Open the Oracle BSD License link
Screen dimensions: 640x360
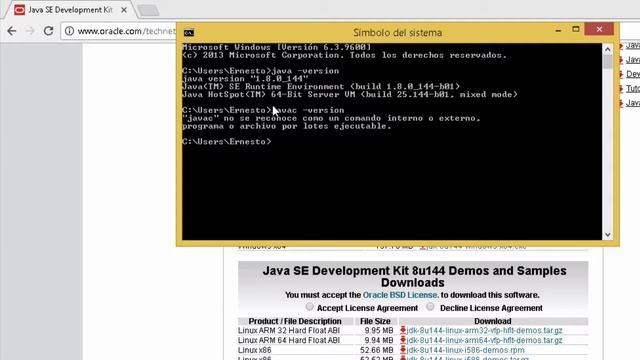(x=400, y=295)
